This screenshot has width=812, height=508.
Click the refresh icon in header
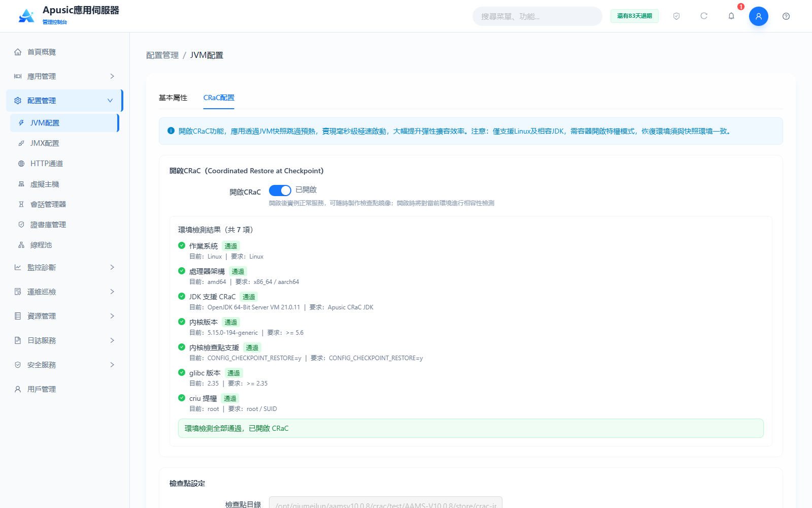[704, 16]
